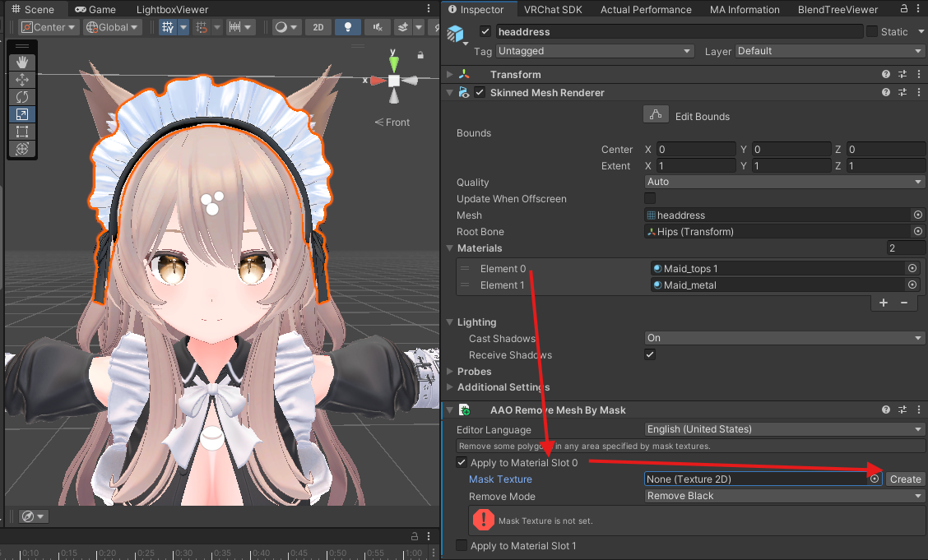Open the Layer dropdown set to Default
Screen dimensions: 928x560
(x=829, y=51)
